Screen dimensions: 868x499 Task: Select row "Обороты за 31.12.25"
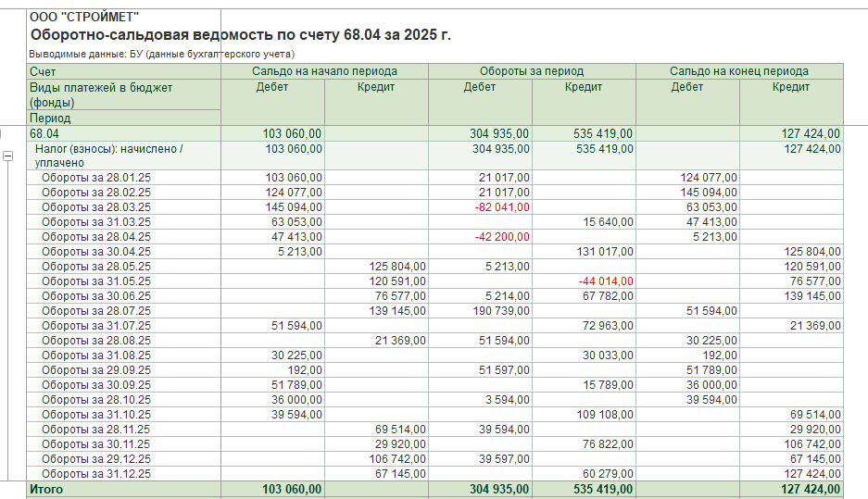tap(434, 474)
